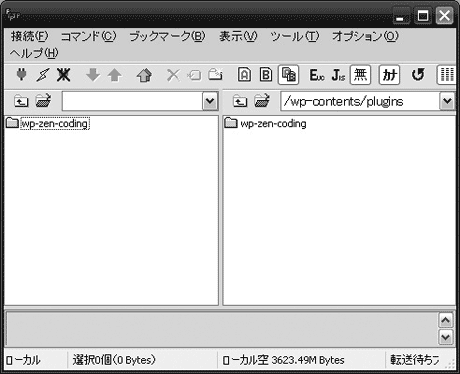The height and width of the screenshot is (374, 460).
Task: Click status text 選択0個(0 Bytes)
Action: (114, 360)
